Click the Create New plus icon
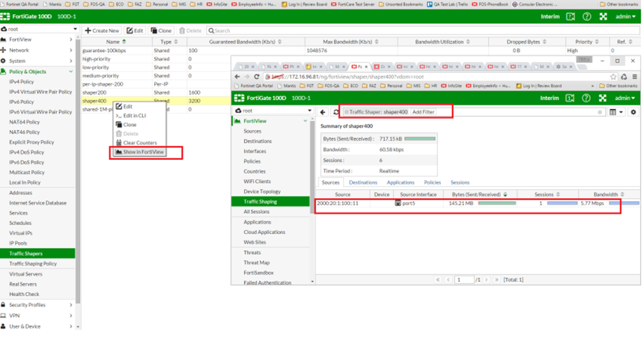This screenshot has height=349, width=644. [x=88, y=30]
